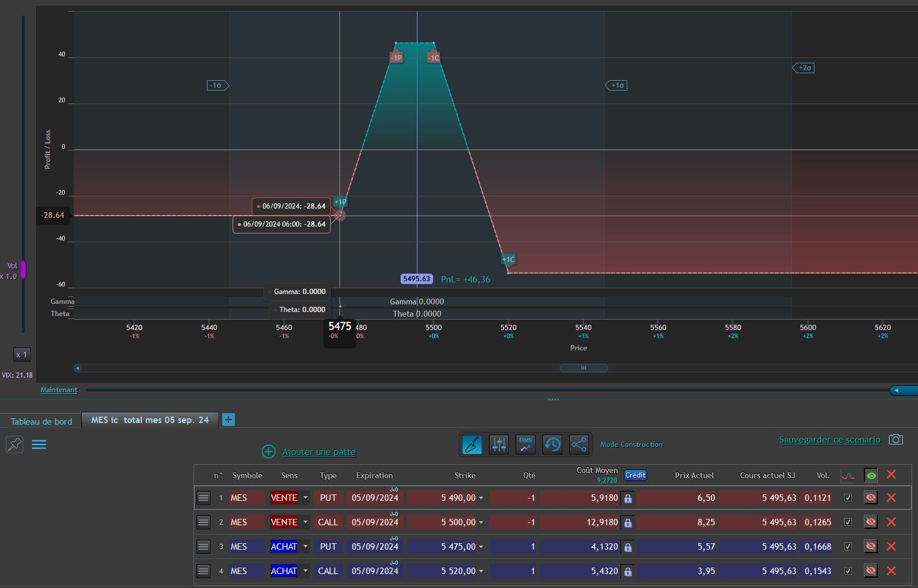Delete leg 4 with its red X

coord(891,571)
